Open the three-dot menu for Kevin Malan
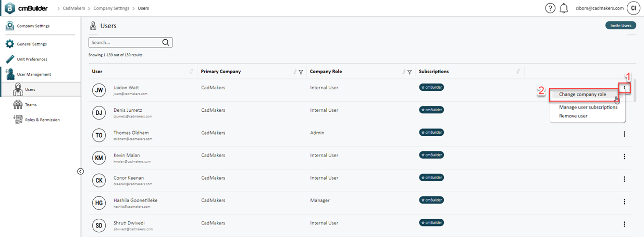The width and height of the screenshot is (644, 237). pyautogui.click(x=624, y=157)
